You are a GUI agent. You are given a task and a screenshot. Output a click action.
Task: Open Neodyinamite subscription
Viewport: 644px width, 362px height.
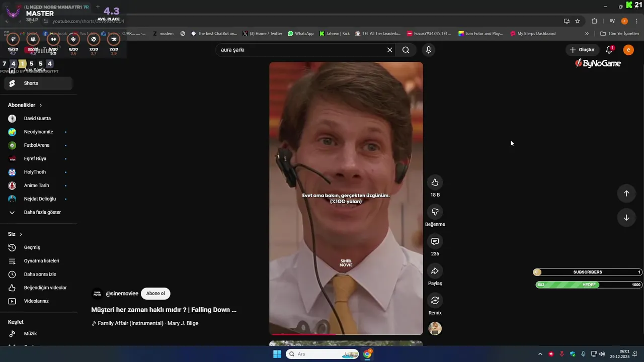click(38, 132)
